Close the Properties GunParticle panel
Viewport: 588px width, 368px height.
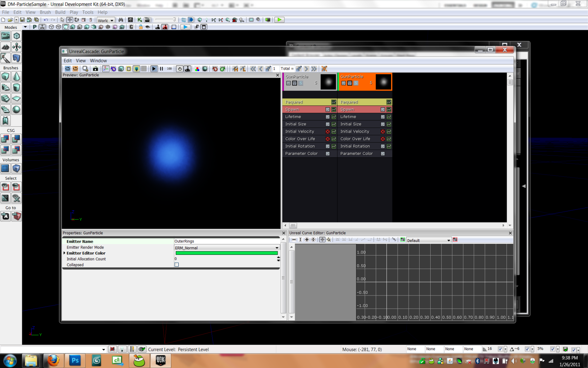[x=284, y=233]
